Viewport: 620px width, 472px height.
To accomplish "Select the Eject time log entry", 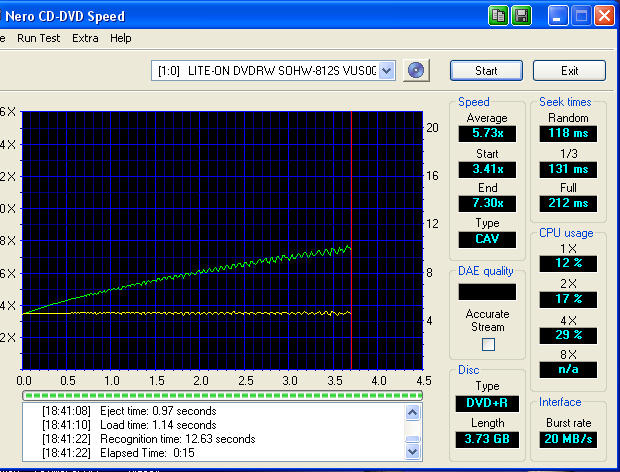I will pos(129,411).
